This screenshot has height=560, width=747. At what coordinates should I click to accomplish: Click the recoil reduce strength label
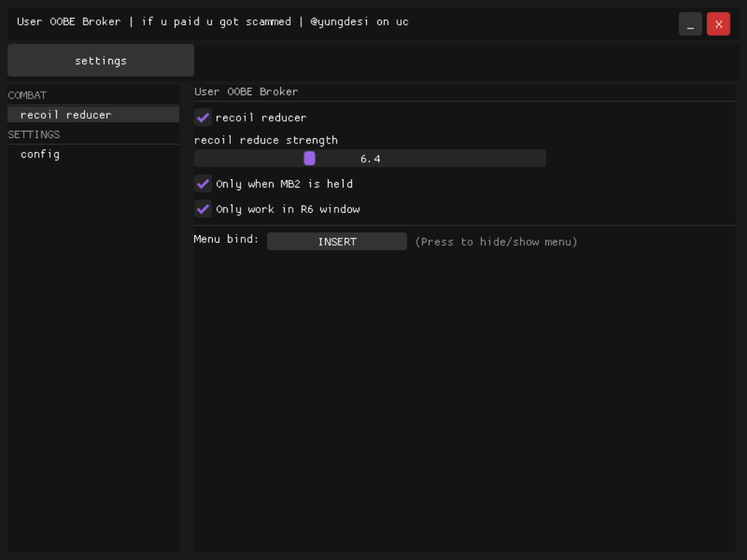(266, 140)
